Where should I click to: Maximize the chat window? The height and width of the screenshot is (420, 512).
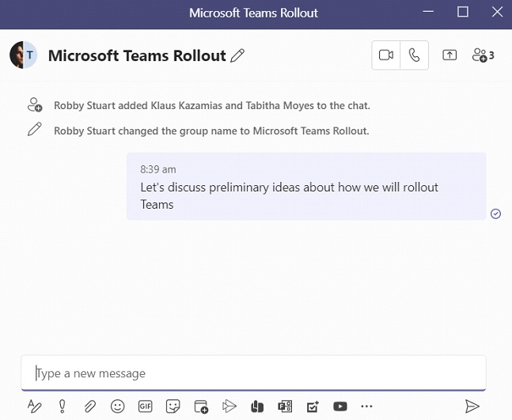point(462,13)
